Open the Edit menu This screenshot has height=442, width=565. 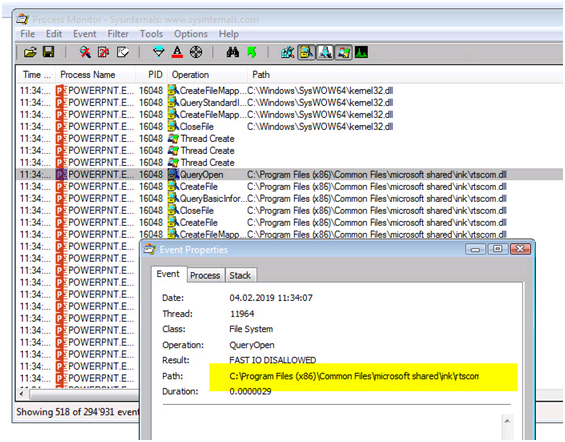[x=54, y=34]
